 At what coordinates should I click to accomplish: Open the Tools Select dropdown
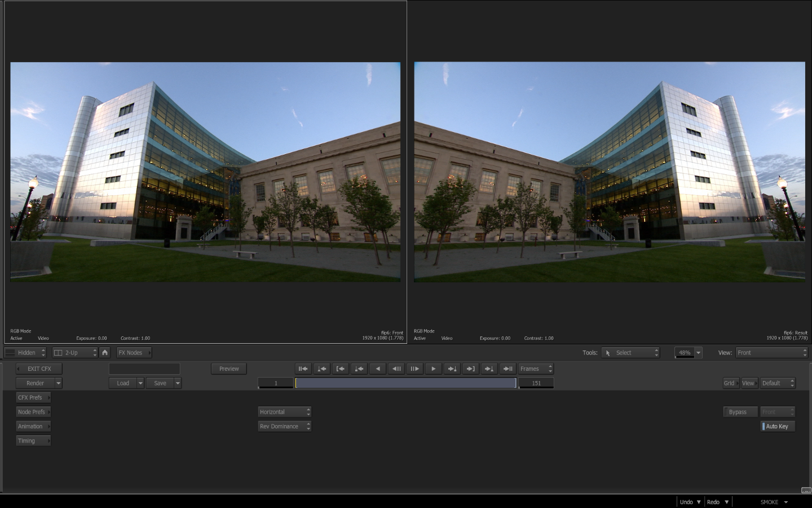pos(630,353)
